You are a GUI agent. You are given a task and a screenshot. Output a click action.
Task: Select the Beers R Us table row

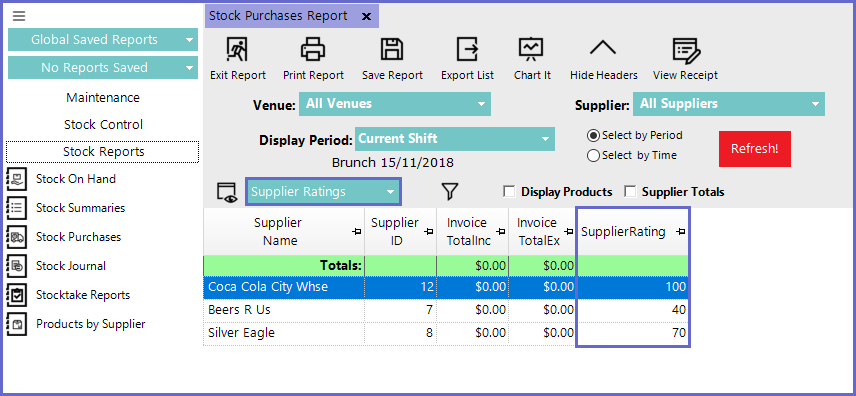pos(446,310)
